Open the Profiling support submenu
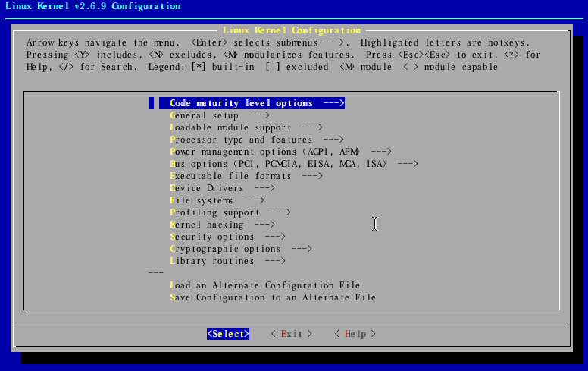The image size is (588, 371). point(230,212)
